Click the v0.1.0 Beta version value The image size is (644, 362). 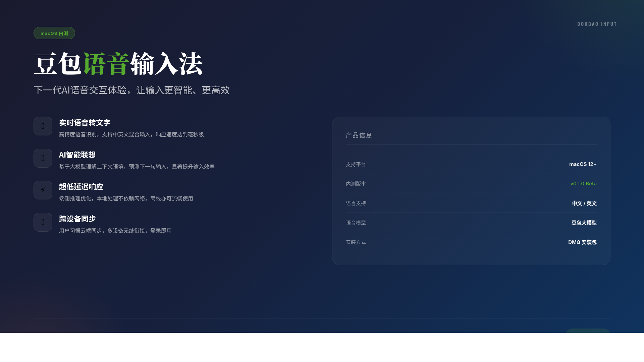click(583, 184)
